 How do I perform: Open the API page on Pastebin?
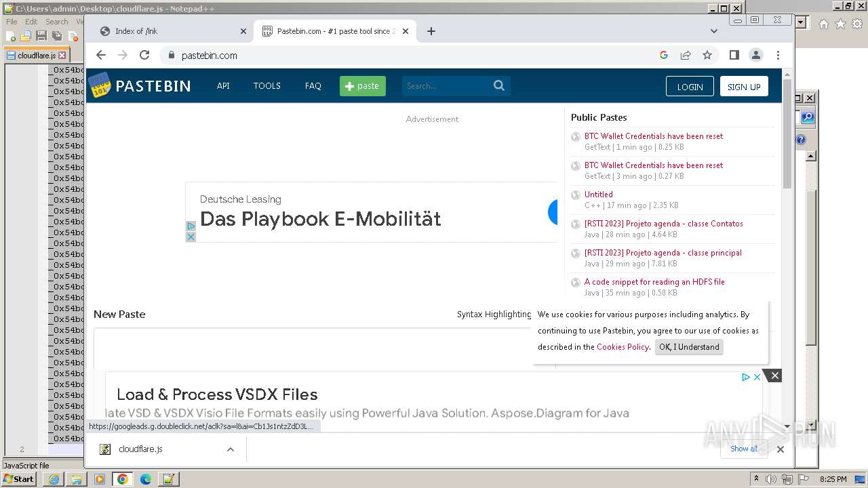(x=223, y=86)
